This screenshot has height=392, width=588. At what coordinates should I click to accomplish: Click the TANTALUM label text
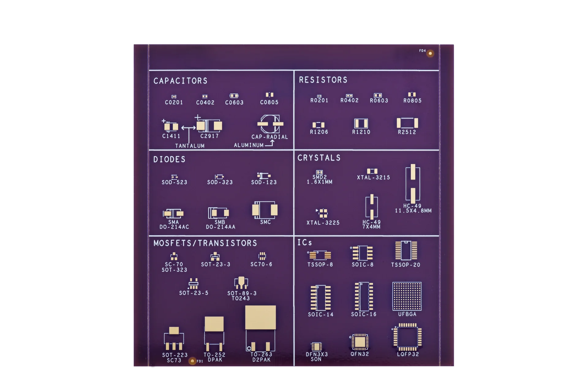(190, 146)
